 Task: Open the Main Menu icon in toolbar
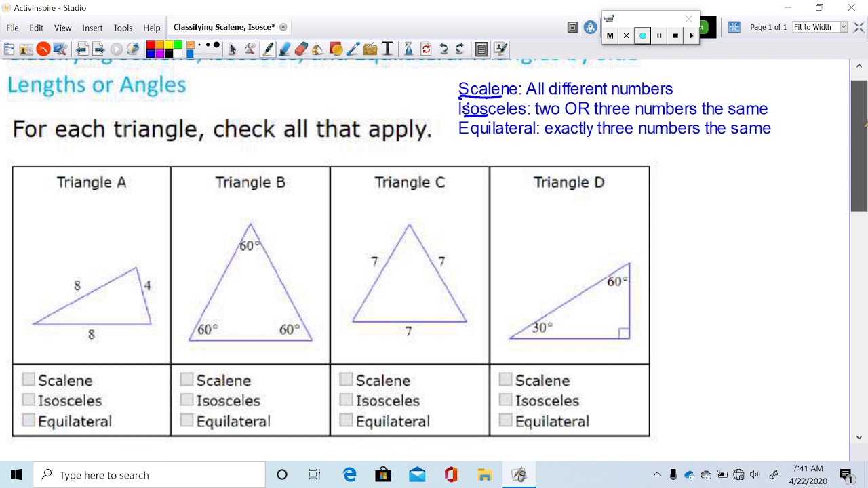(9, 49)
